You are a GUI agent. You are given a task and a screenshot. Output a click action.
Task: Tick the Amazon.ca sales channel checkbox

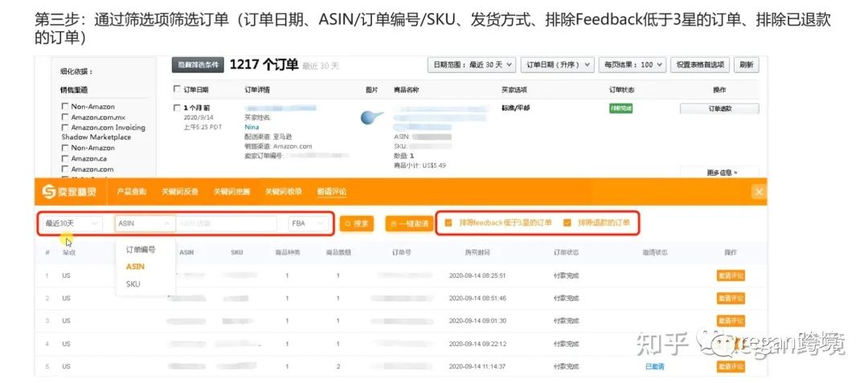[x=65, y=158]
